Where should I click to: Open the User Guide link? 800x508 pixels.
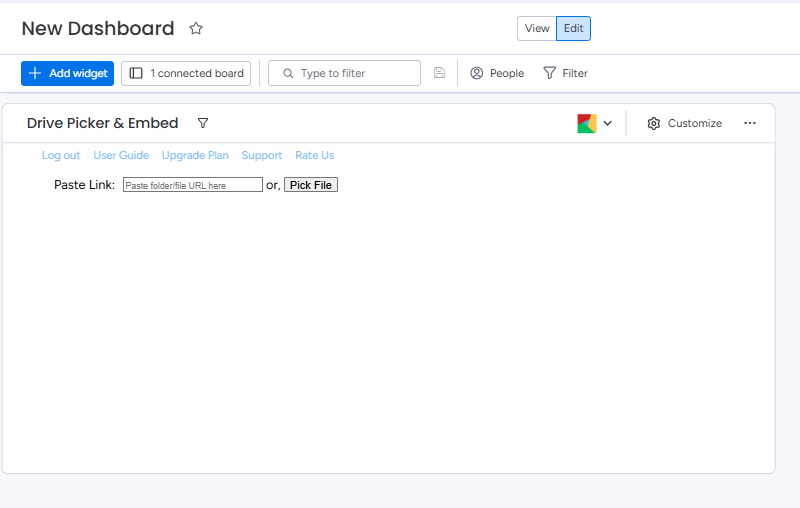[x=121, y=156]
